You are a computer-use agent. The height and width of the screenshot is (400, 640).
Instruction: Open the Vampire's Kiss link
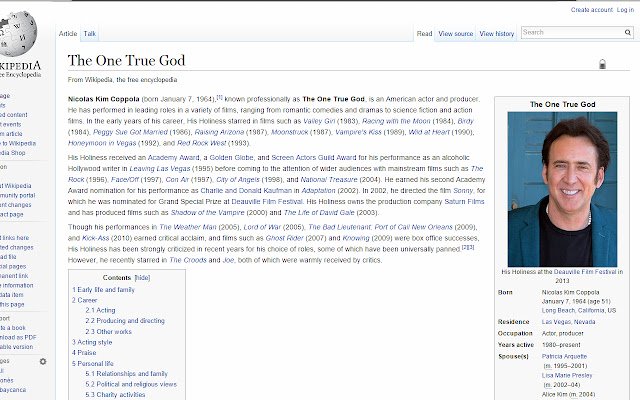[358, 132]
